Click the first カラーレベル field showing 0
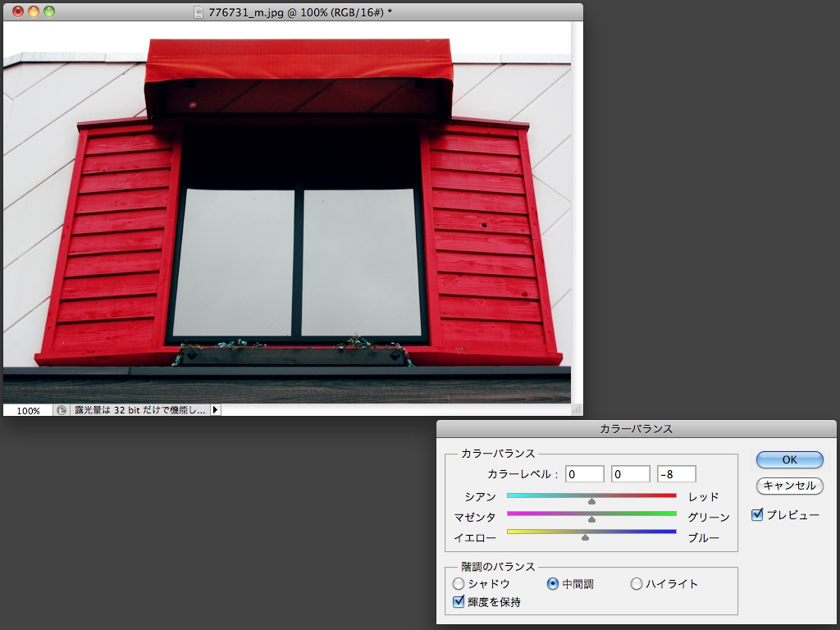 click(584, 474)
